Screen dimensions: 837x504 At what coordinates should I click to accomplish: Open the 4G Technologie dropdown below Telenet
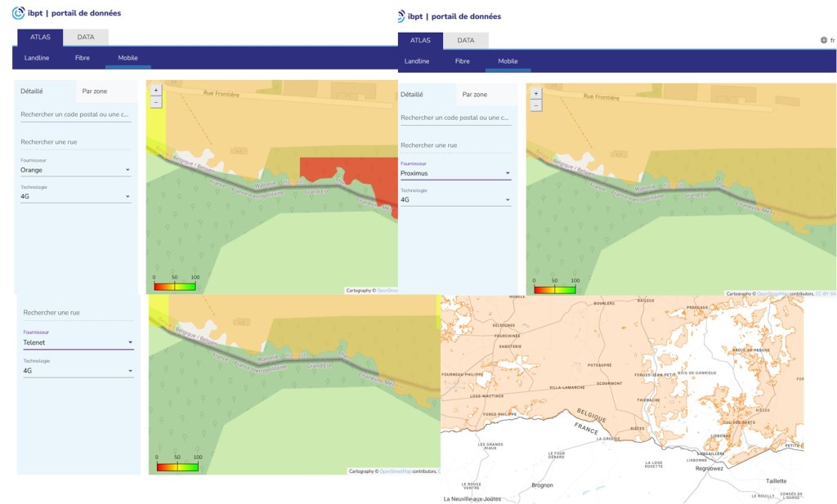(x=78, y=371)
